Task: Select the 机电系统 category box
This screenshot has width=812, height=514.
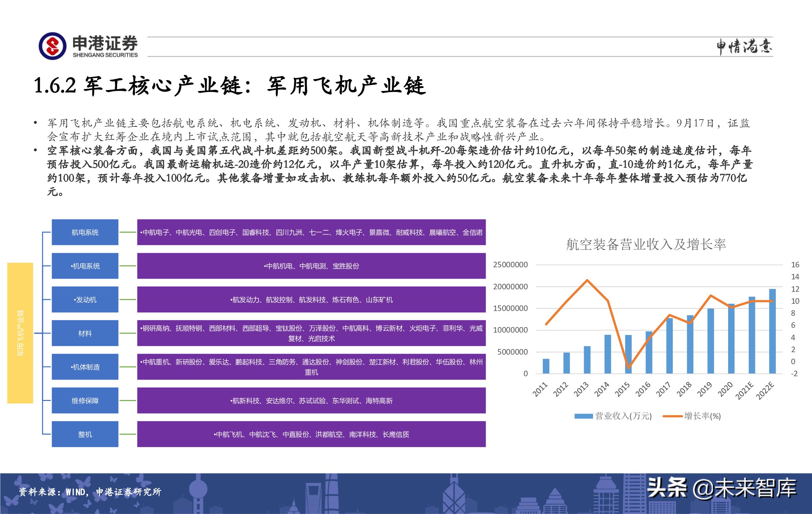Action: click(85, 266)
